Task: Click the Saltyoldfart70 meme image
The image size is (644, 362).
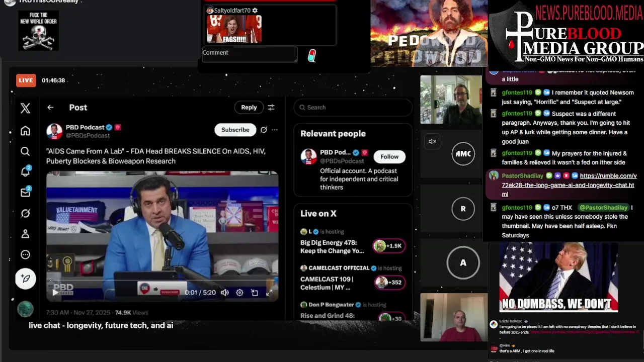Action: [234, 29]
